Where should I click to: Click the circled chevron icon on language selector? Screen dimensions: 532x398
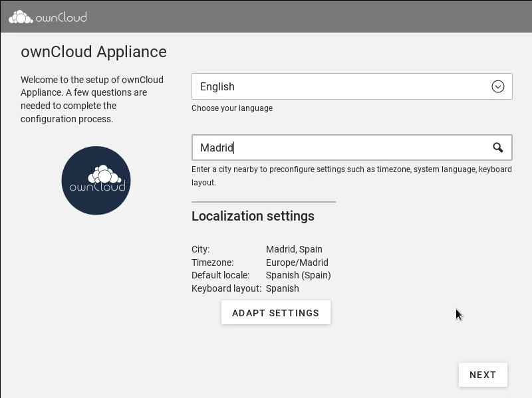(497, 87)
